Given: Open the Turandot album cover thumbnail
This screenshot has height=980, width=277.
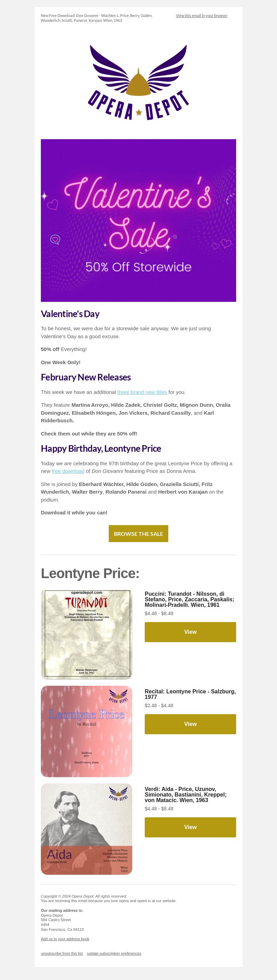Looking at the screenshot, I should tap(87, 635).
